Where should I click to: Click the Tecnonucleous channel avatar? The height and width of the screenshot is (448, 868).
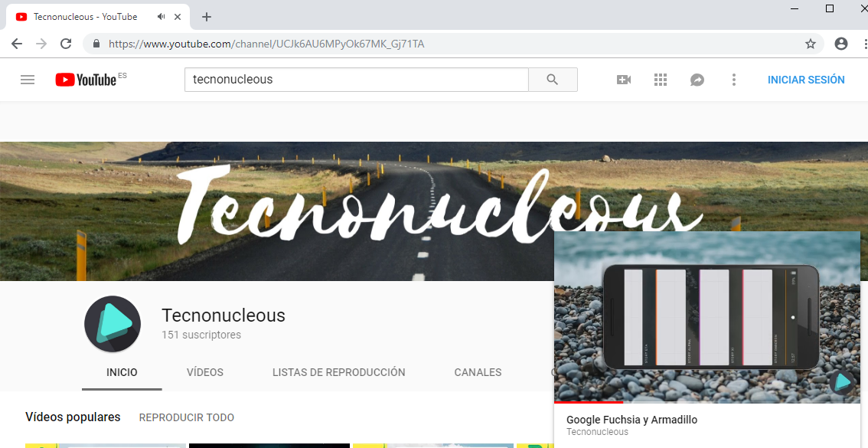pos(113,324)
